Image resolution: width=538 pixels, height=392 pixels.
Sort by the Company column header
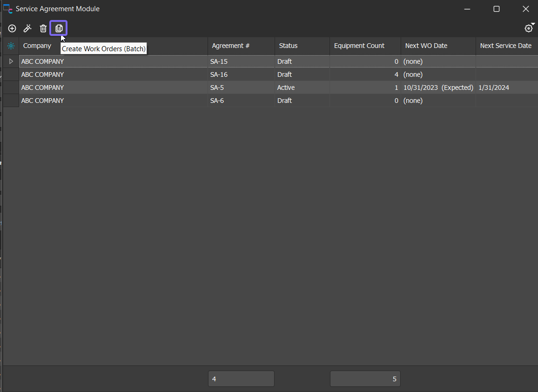[x=37, y=46]
